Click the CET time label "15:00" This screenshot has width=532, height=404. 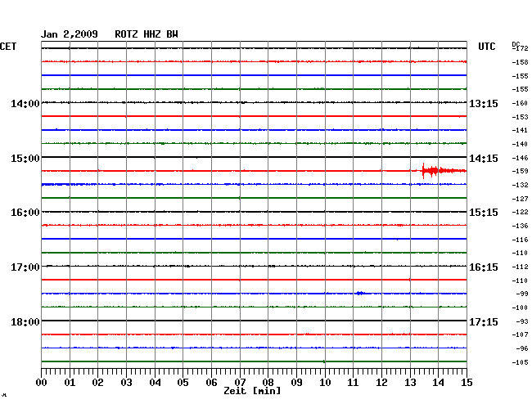[x=25, y=159]
